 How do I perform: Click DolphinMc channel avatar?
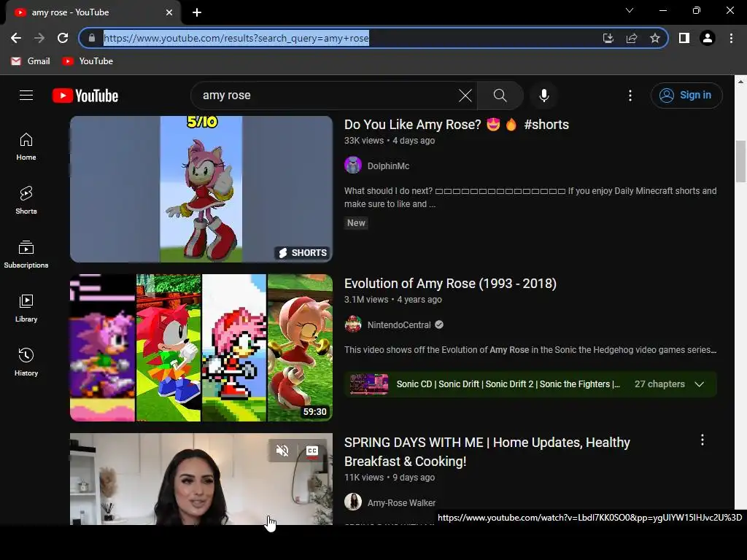(353, 166)
